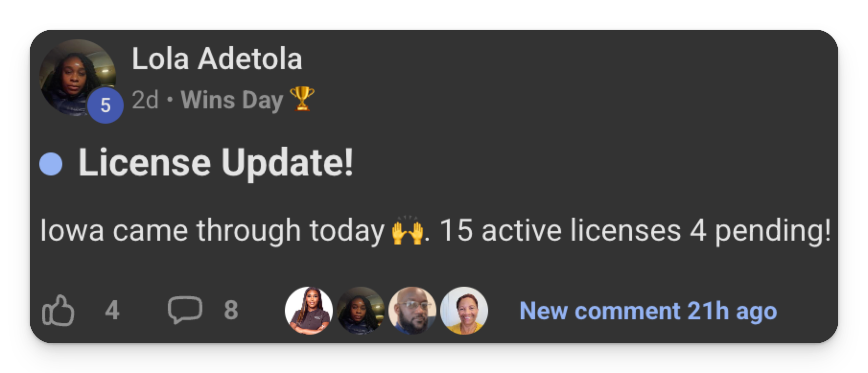Click the comment count number 8

click(231, 310)
